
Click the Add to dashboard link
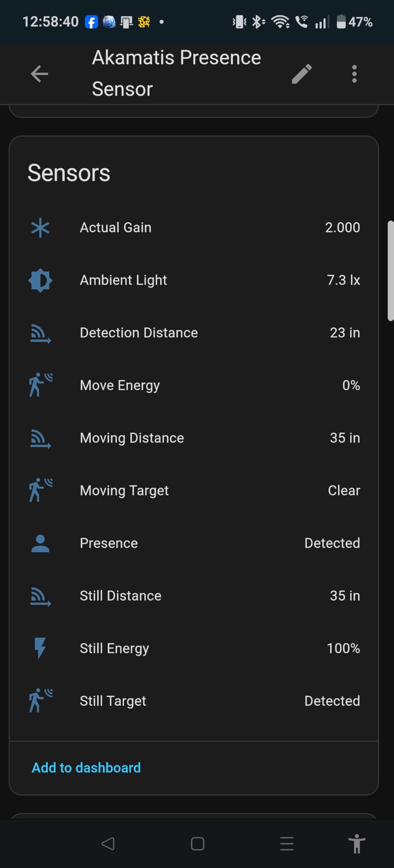86,768
